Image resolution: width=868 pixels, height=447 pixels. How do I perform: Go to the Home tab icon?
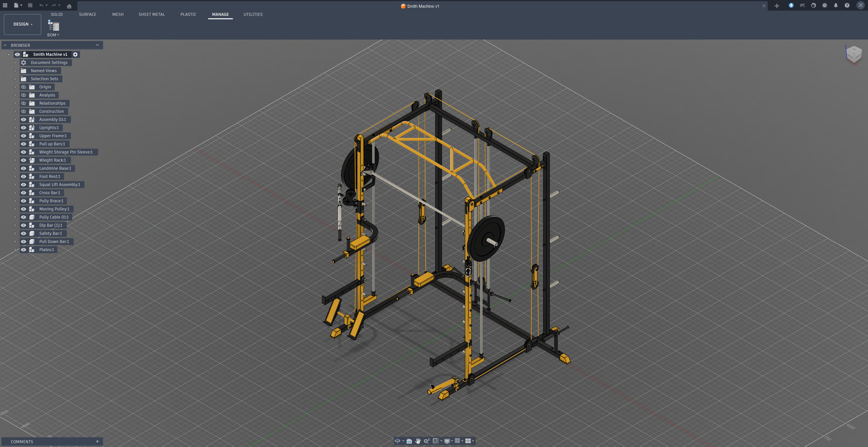coord(69,6)
